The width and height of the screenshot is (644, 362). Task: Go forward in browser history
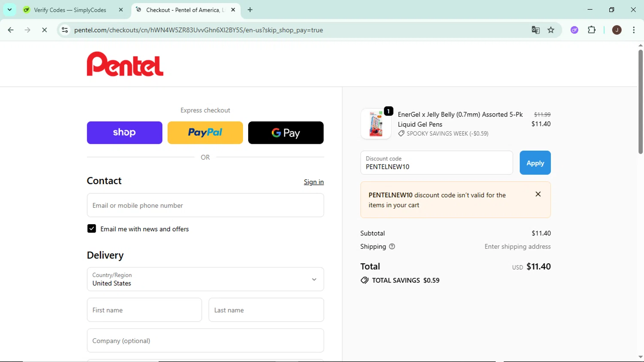click(x=27, y=30)
